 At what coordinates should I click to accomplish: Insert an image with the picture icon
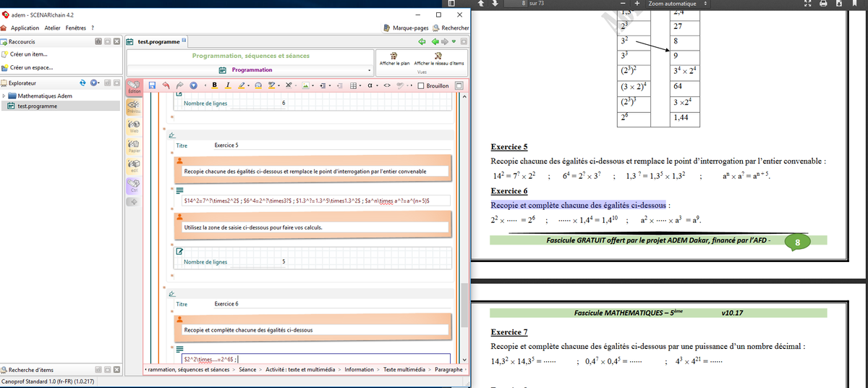click(305, 85)
